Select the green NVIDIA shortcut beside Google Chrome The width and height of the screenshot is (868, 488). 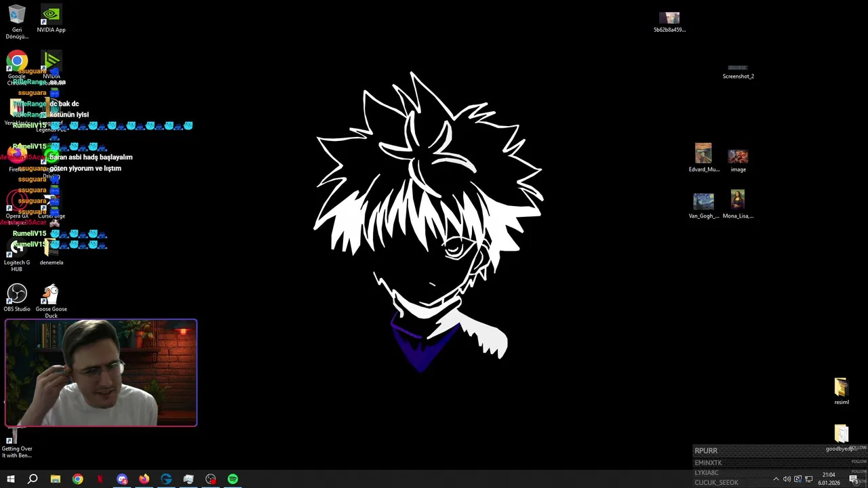[x=51, y=66]
